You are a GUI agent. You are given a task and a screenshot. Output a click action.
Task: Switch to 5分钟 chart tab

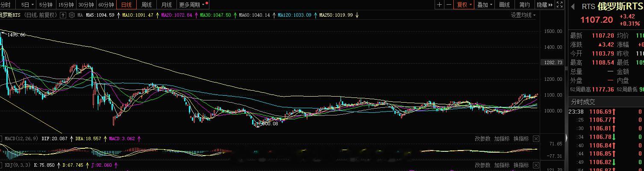[x=46, y=5]
